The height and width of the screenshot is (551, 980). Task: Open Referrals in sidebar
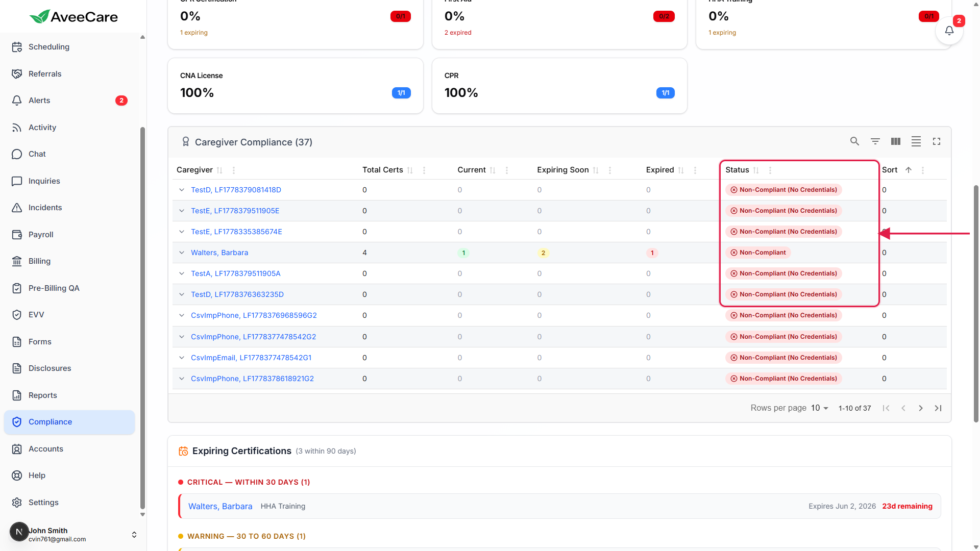[x=69, y=74]
